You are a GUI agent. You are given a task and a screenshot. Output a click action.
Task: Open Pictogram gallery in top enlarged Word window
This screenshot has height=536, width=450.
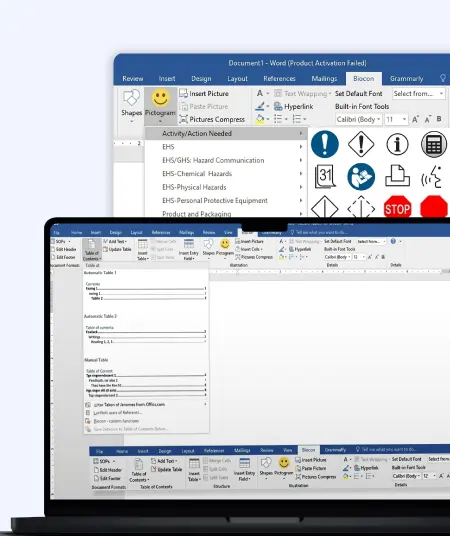click(x=160, y=106)
